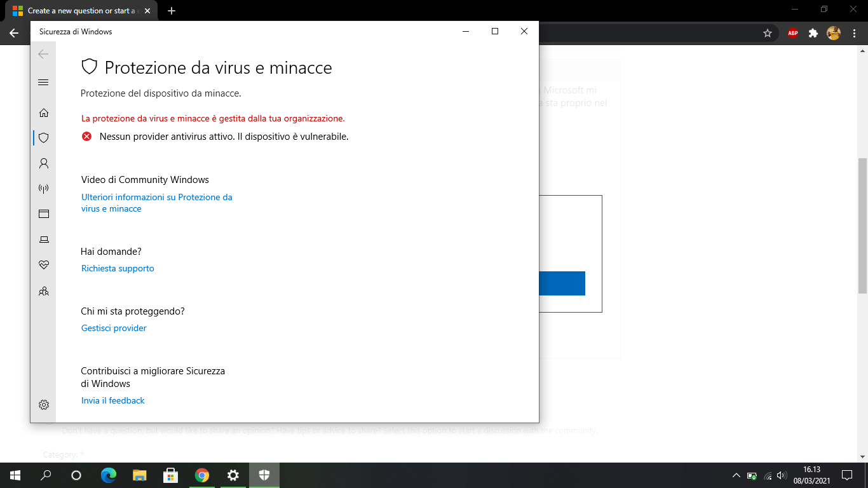
Task: Click the Gestisci provider link
Action: (x=114, y=328)
